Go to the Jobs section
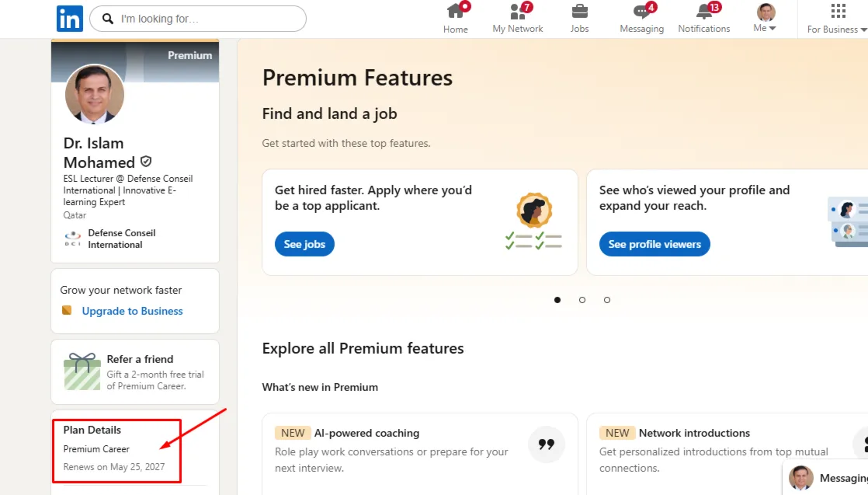Viewport: 868px width, 495px height. pyautogui.click(x=580, y=19)
